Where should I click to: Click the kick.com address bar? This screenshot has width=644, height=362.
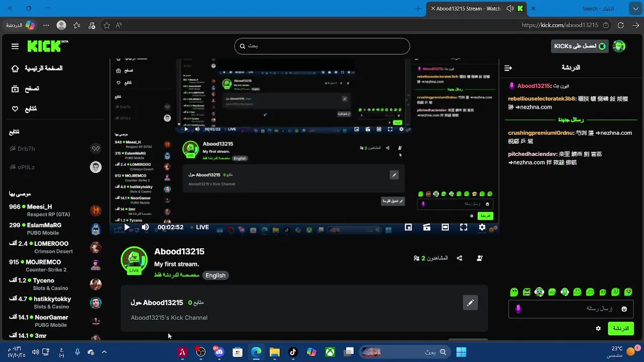coord(560,25)
